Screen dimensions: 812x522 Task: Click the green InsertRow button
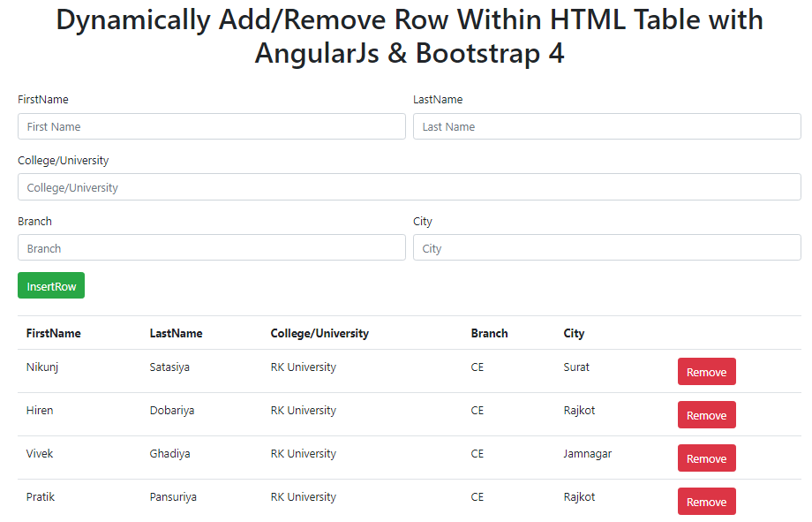pos(50,284)
